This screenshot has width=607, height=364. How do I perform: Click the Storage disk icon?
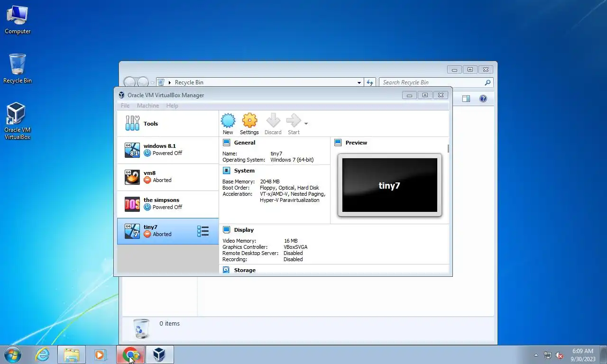226,270
